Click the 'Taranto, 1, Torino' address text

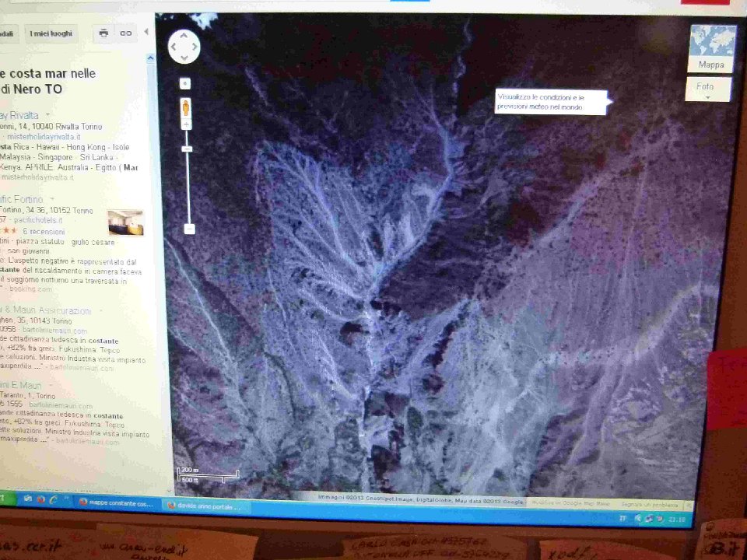[x=28, y=395]
